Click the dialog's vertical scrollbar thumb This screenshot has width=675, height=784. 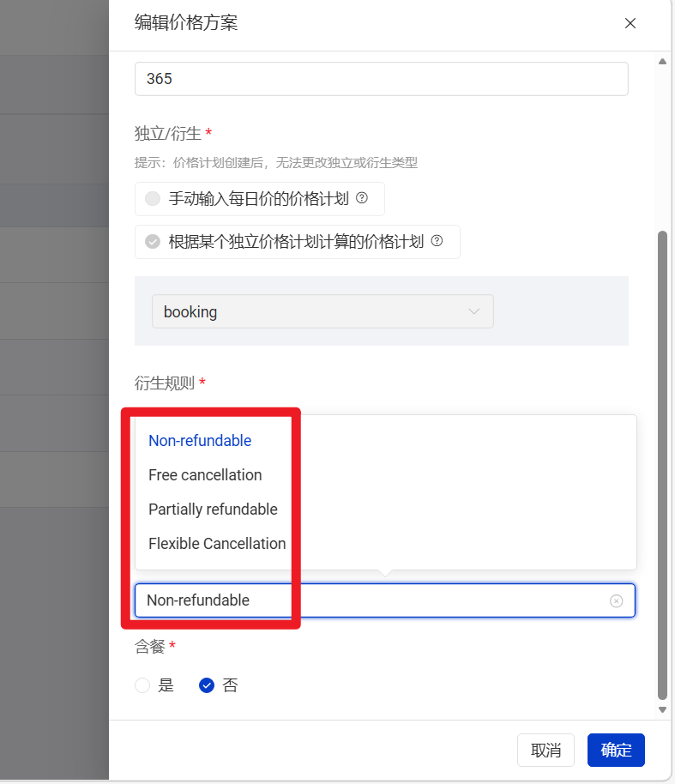(662, 463)
